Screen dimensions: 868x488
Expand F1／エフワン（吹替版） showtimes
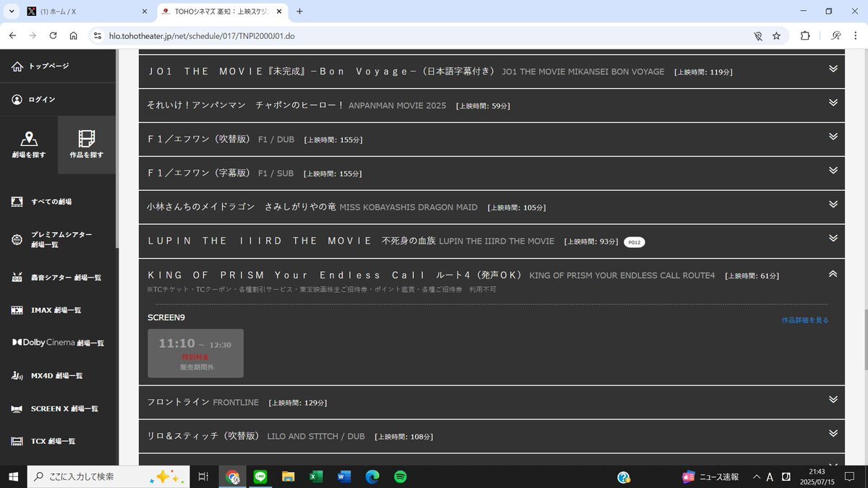pyautogui.click(x=833, y=137)
